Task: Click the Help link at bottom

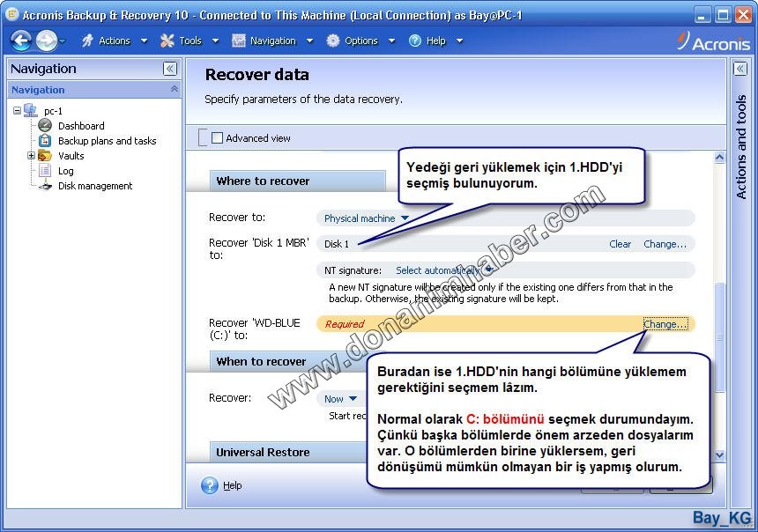Action: (x=232, y=485)
